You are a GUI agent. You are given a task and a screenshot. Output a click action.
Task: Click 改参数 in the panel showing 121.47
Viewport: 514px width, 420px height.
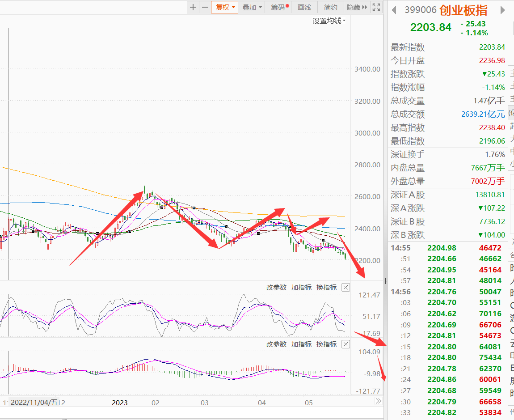click(x=276, y=288)
